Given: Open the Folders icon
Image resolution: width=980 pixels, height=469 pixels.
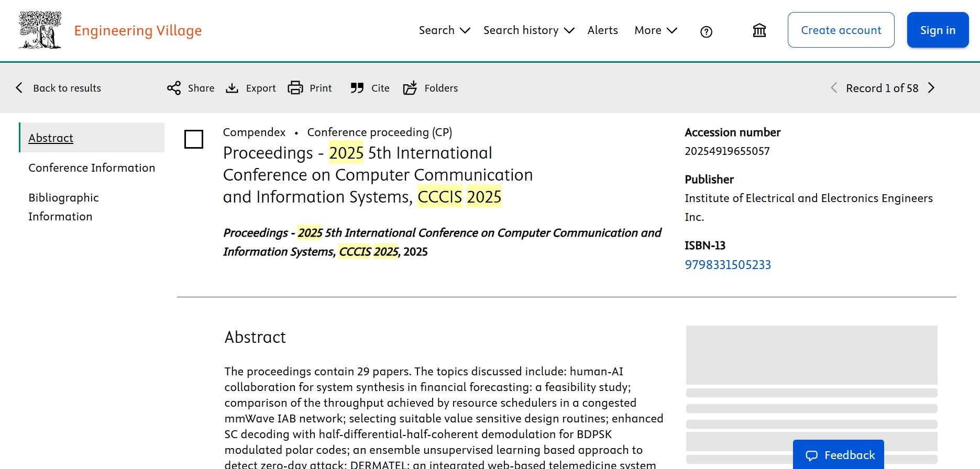Looking at the screenshot, I should pyautogui.click(x=410, y=88).
